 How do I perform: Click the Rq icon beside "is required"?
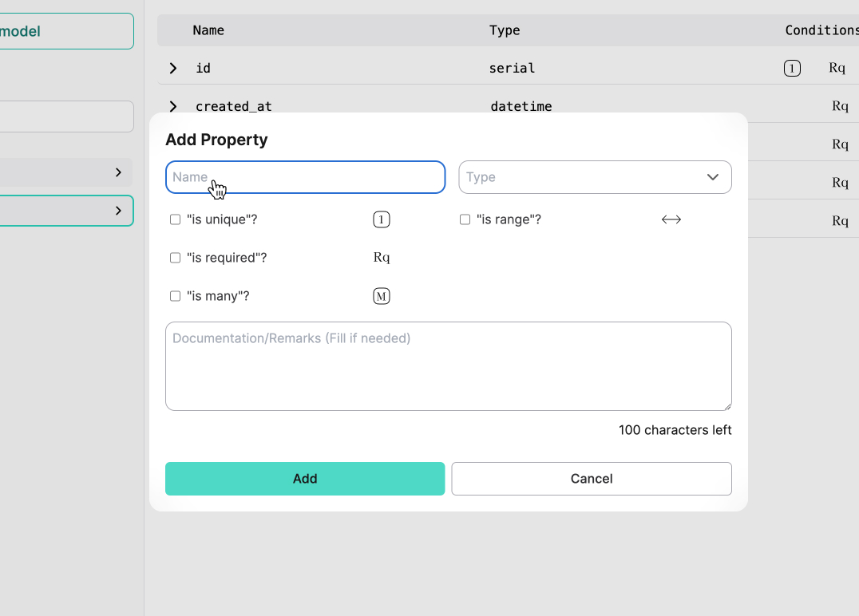tap(382, 258)
